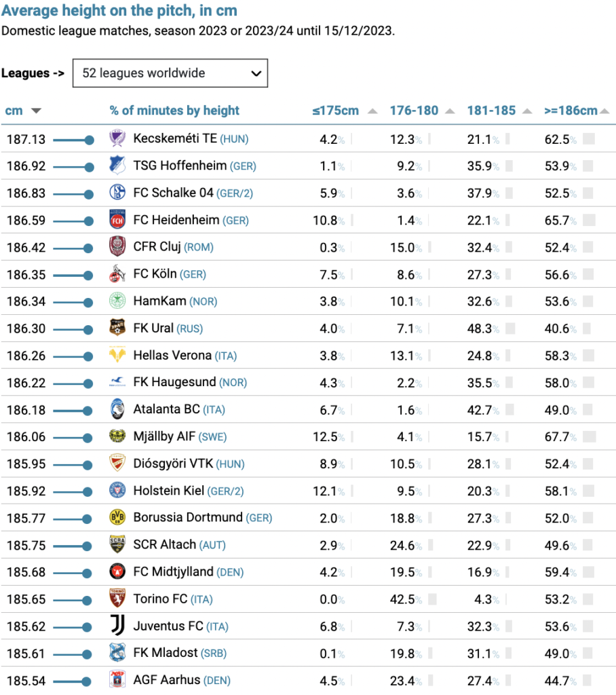Click the Torino FC bull crest

point(117,599)
